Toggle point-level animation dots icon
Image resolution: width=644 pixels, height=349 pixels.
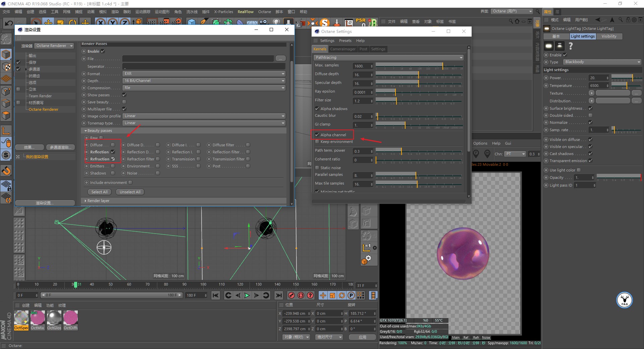[361, 295]
